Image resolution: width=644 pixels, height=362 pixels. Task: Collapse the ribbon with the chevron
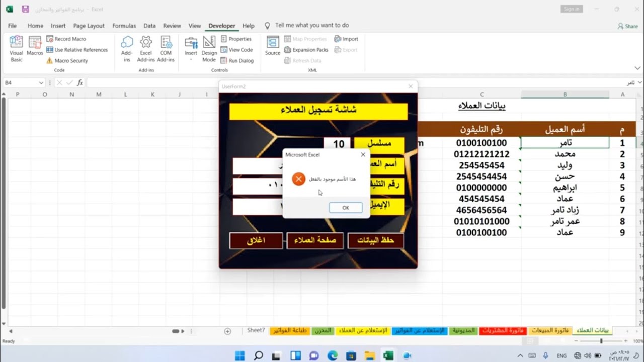click(637, 68)
